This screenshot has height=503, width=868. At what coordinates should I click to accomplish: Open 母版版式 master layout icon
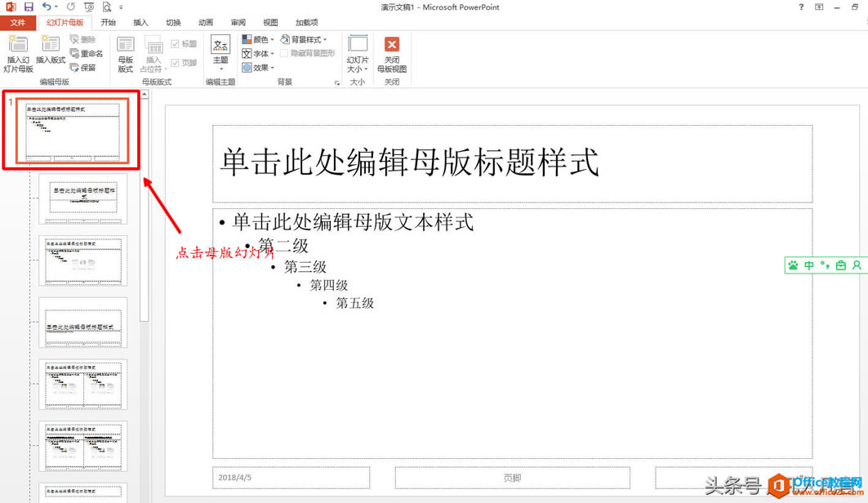click(x=126, y=54)
